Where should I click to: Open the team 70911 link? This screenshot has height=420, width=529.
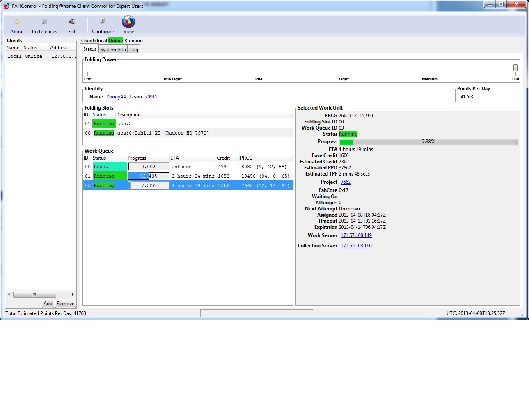[x=151, y=97]
